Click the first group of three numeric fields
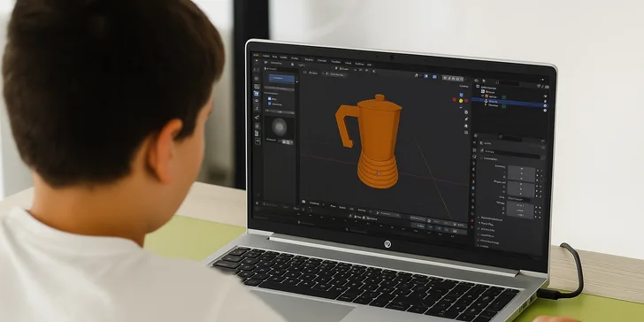 coord(522,173)
